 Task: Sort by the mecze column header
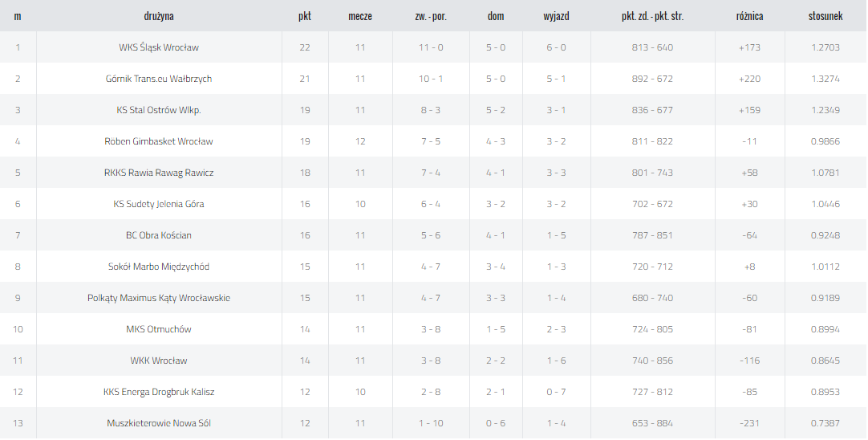pyautogui.click(x=360, y=16)
